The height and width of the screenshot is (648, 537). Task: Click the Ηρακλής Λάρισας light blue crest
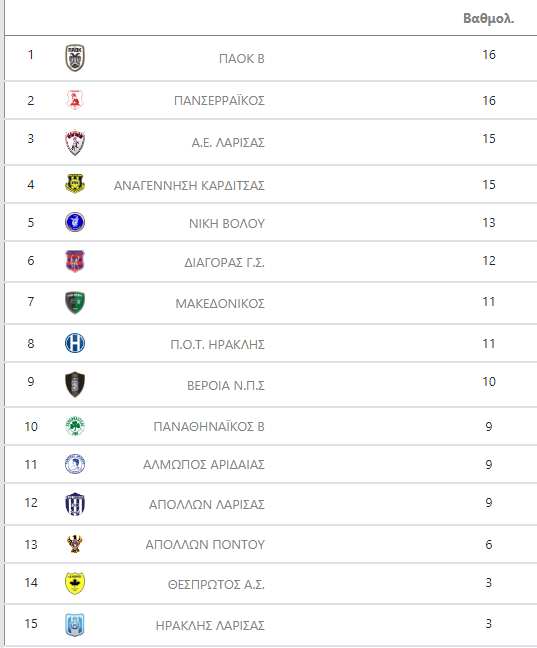(x=75, y=624)
